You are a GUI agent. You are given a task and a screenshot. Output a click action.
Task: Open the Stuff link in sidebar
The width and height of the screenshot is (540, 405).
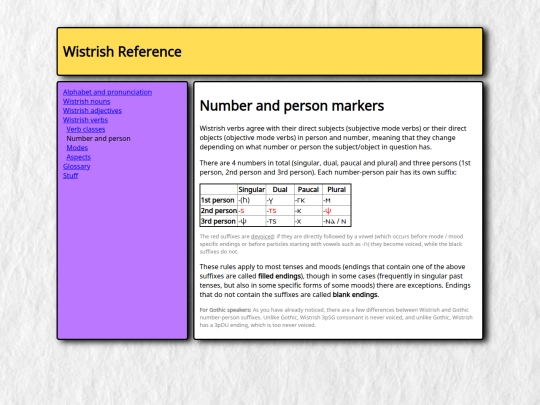pyautogui.click(x=71, y=176)
